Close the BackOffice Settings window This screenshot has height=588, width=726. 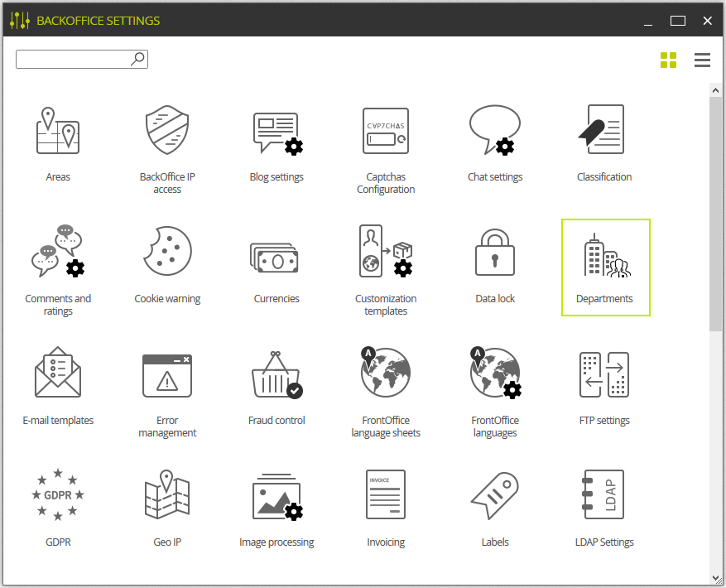point(708,21)
